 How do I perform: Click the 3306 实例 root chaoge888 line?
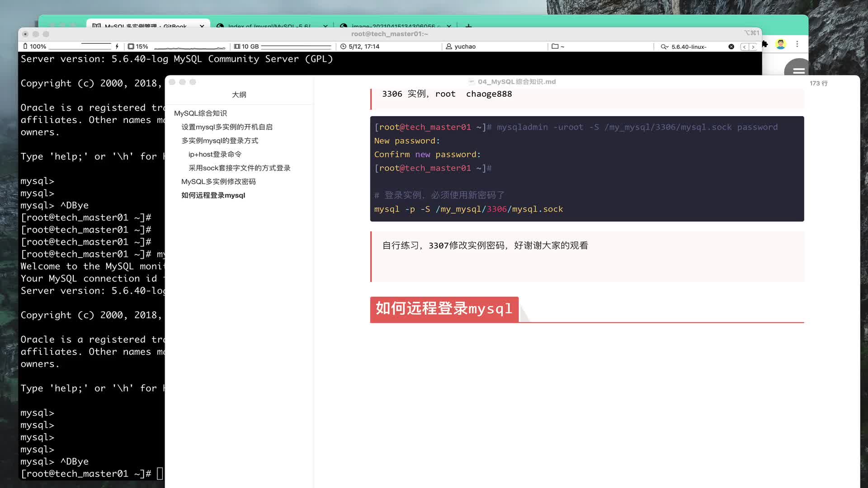[x=447, y=94]
